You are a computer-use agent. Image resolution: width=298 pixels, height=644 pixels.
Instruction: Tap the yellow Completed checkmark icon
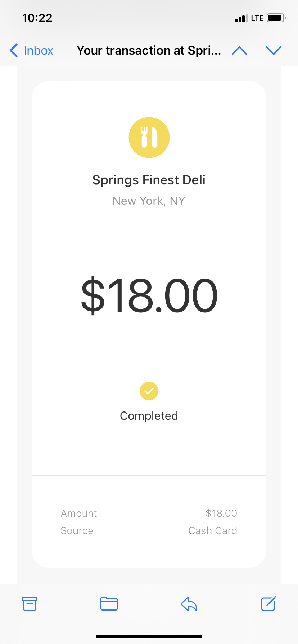click(149, 391)
